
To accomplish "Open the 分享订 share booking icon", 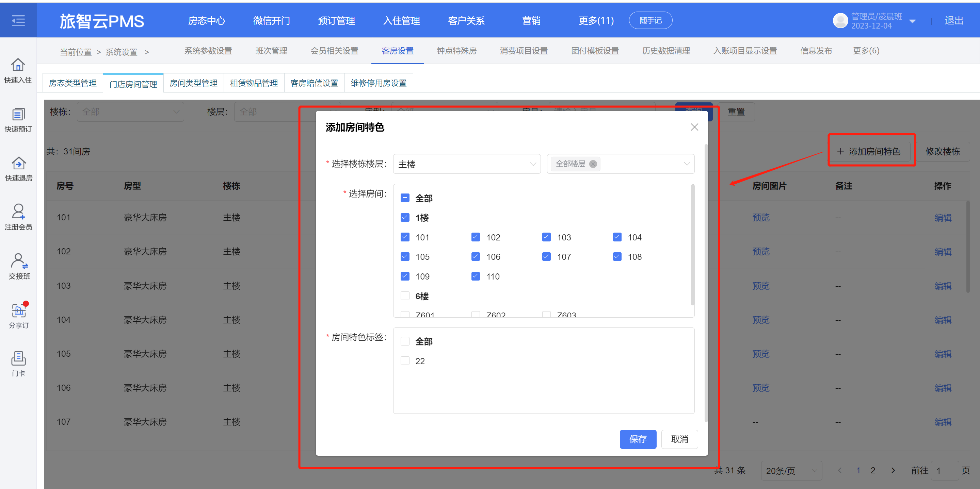I will pyautogui.click(x=19, y=316).
